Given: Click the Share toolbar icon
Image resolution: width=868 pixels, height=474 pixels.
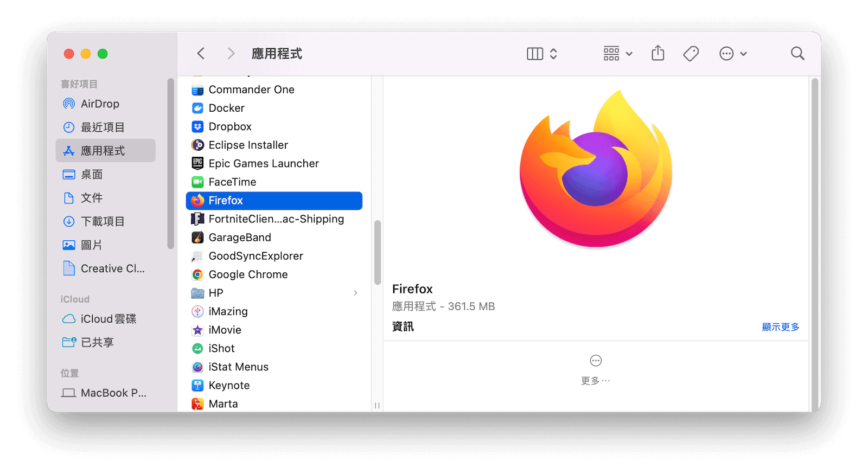Looking at the screenshot, I should (x=658, y=53).
